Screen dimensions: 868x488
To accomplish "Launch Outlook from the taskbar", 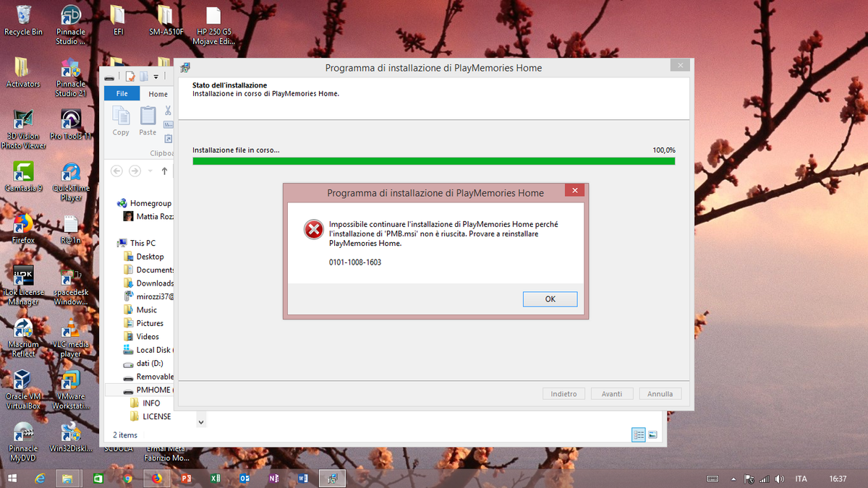I will tap(244, 478).
